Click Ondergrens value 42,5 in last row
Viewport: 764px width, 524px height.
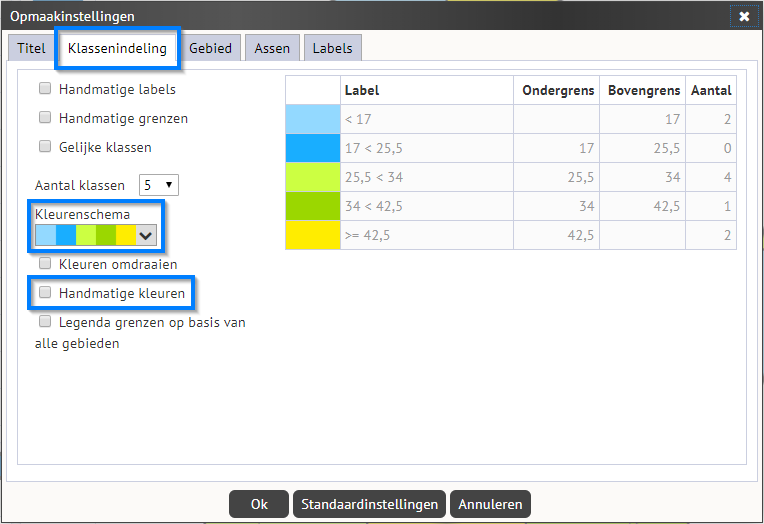pyautogui.click(x=556, y=235)
